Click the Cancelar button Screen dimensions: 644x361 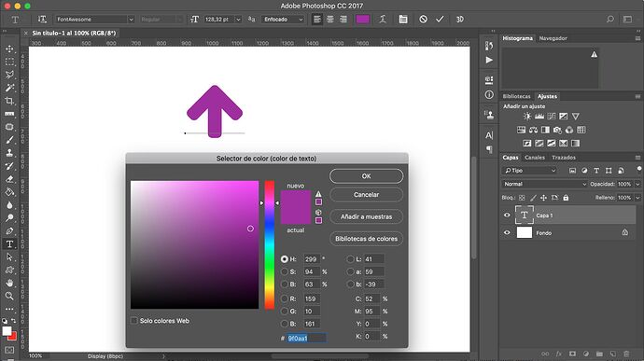point(367,195)
